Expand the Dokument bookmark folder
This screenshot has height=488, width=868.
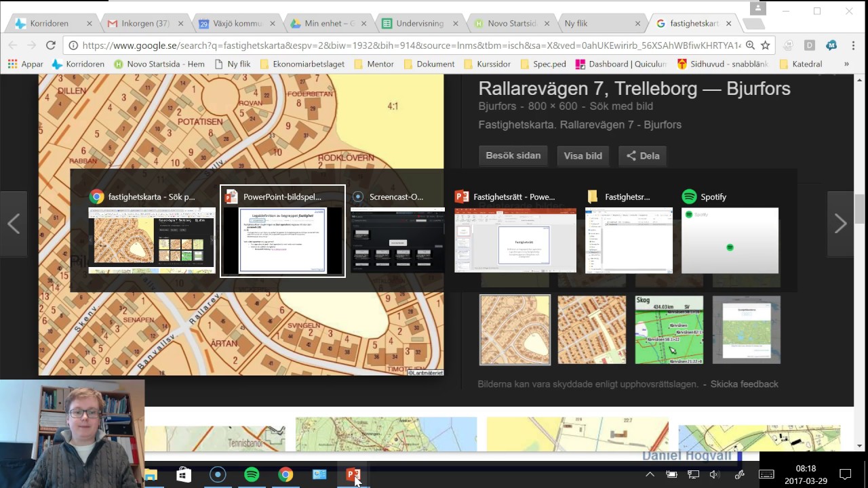[429, 64]
